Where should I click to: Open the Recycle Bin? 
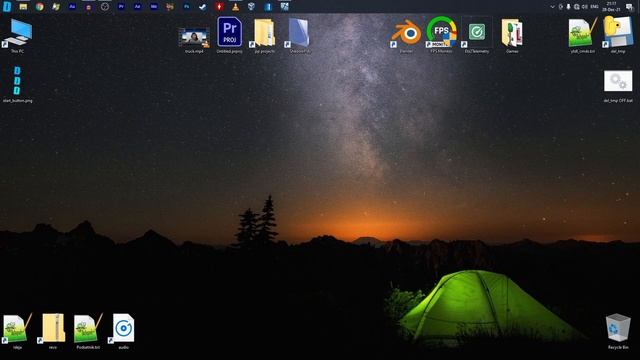pyautogui.click(x=618, y=331)
